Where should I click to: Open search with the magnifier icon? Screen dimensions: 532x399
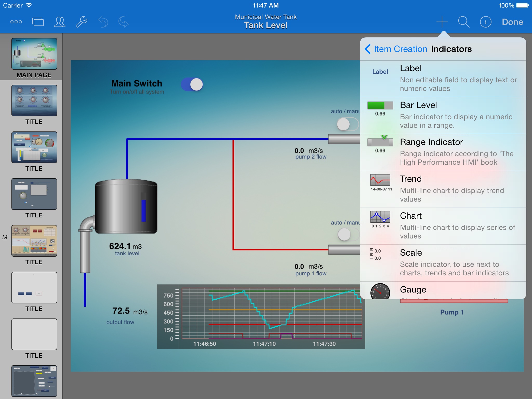tap(464, 22)
